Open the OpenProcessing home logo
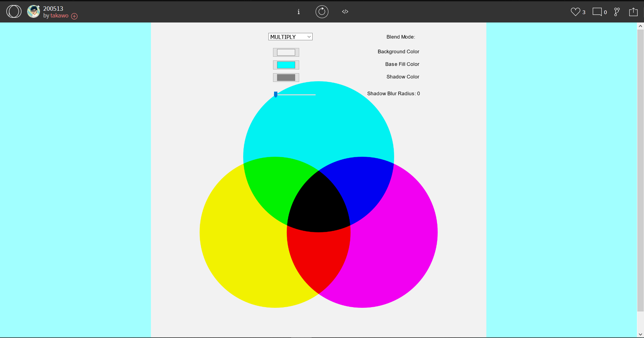Image resolution: width=644 pixels, height=338 pixels. [x=14, y=11]
